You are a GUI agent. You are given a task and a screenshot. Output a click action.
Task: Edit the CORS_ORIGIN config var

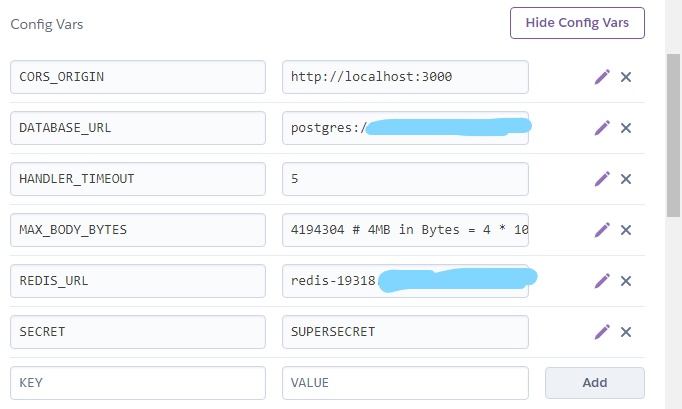coord(602,77)
